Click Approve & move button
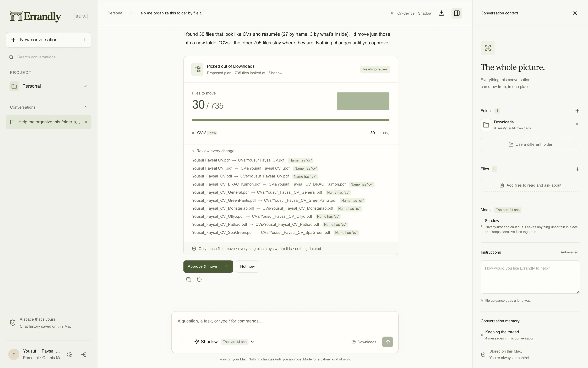This screenshot has height=368, width=588. click(208, 266)
